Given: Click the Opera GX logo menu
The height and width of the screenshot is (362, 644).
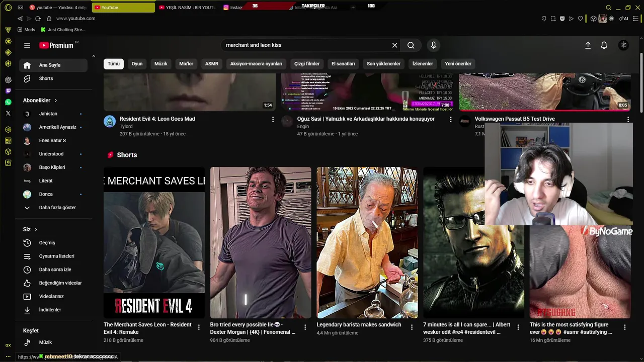Looking at the screenshot, I should 8,8.
